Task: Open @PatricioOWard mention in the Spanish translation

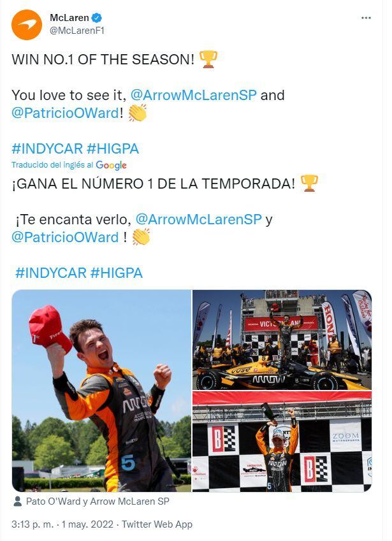Action: (66, 238)
